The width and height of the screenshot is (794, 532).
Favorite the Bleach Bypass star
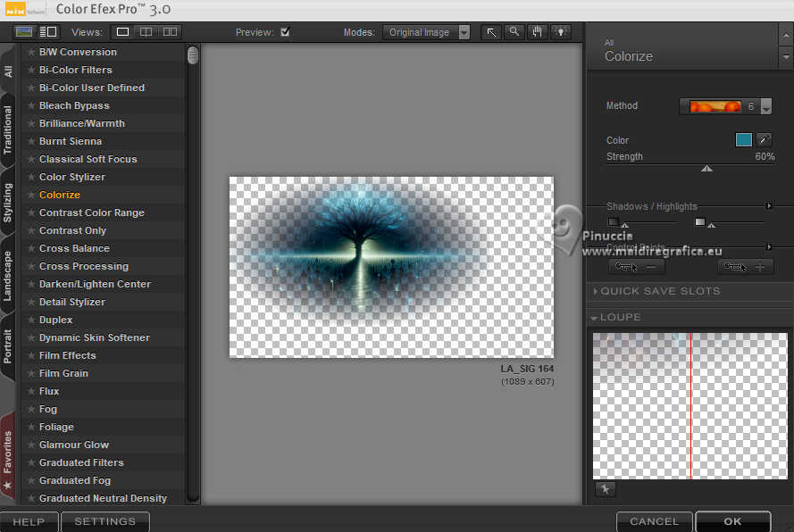click(x=31, y=106)
